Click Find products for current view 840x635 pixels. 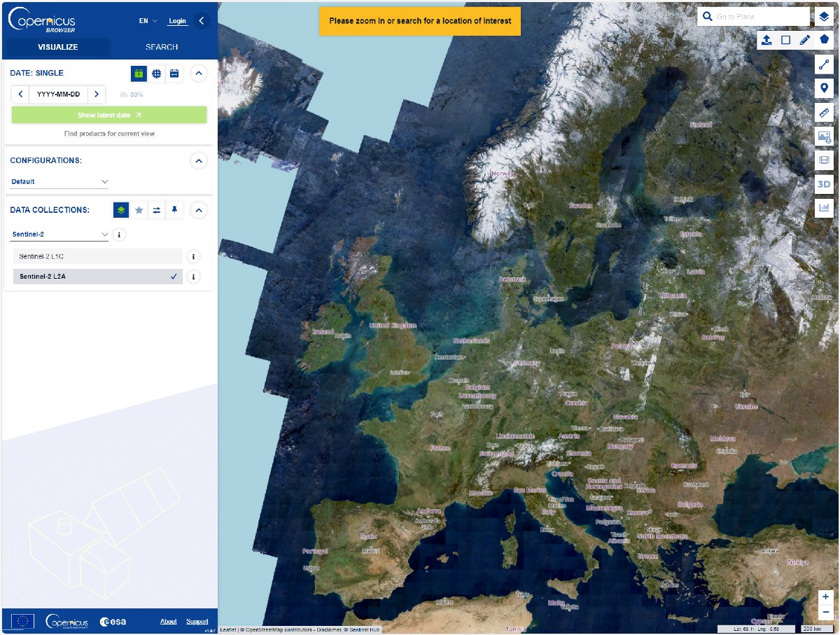pyautogui.click(x=109, y=133)
